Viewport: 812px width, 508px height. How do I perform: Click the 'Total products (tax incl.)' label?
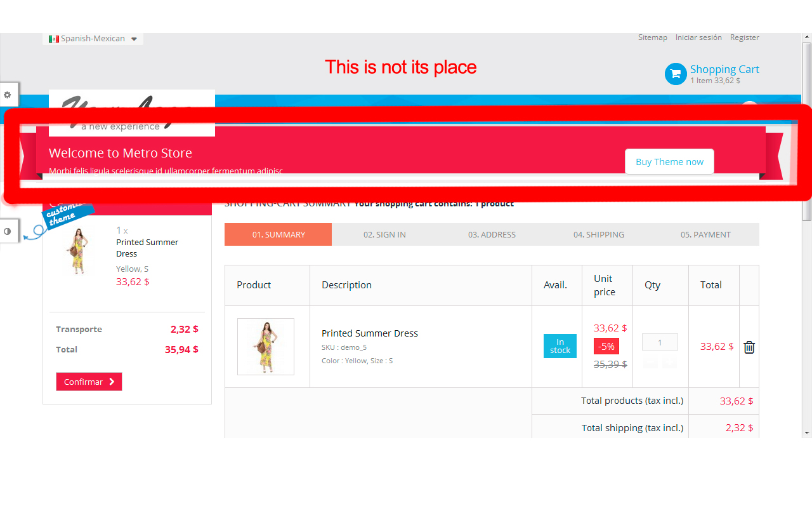pyautogui.click(x=632, y=401)
